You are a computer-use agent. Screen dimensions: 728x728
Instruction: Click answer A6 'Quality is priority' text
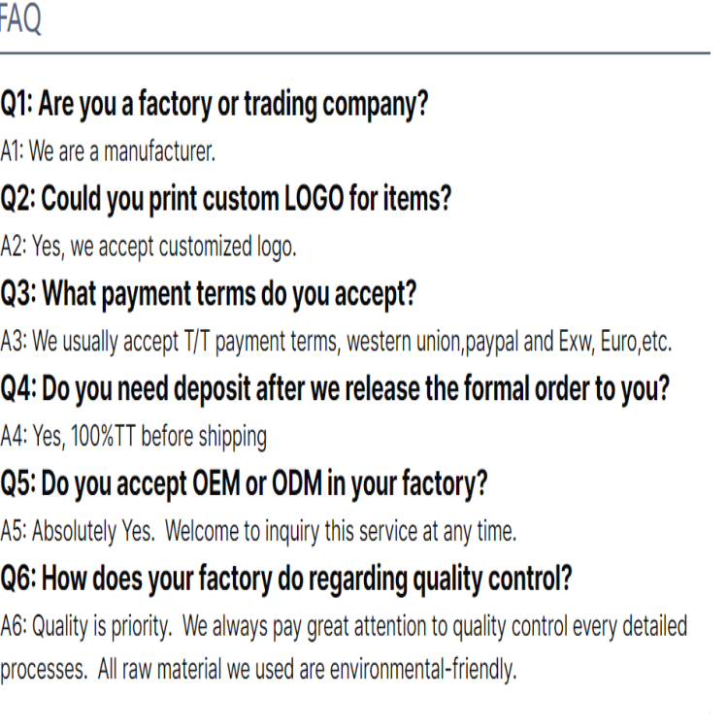[x=85, y=626]
